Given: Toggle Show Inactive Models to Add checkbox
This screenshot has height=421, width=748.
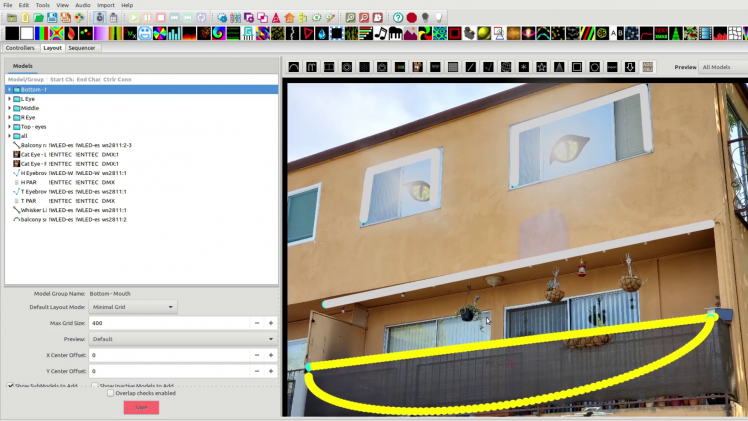Looking at the screenshot, I should pyautogui.click(x=94, y=385).
